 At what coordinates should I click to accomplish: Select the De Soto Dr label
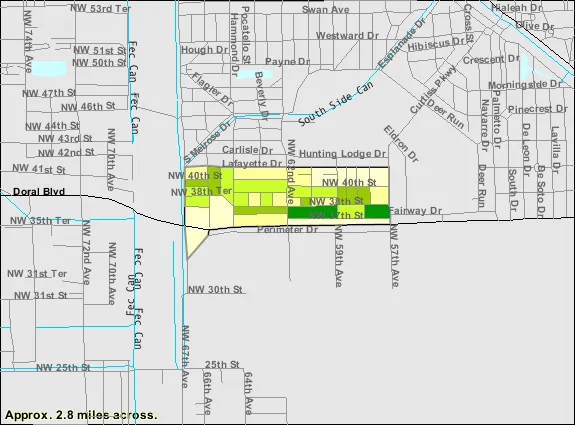[541, 191]
